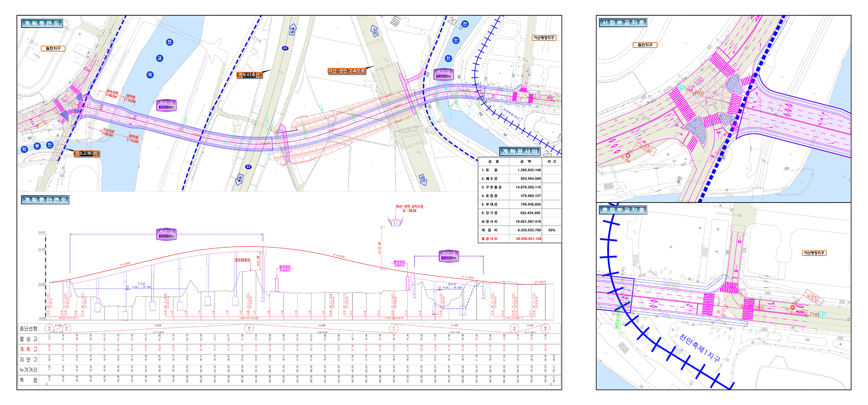Click the 천안 direction arrow on the expressway
The width and height of the screenshot is (868, 405).
[x=423, y=179]
